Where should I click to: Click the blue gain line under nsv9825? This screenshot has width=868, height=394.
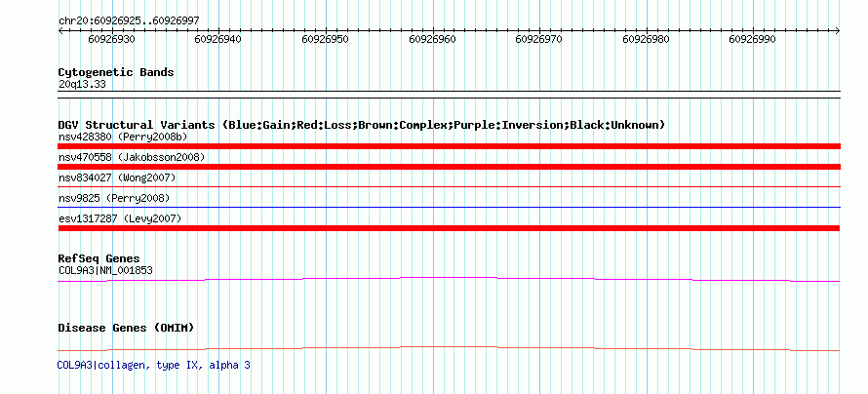(x=449, y=208)
